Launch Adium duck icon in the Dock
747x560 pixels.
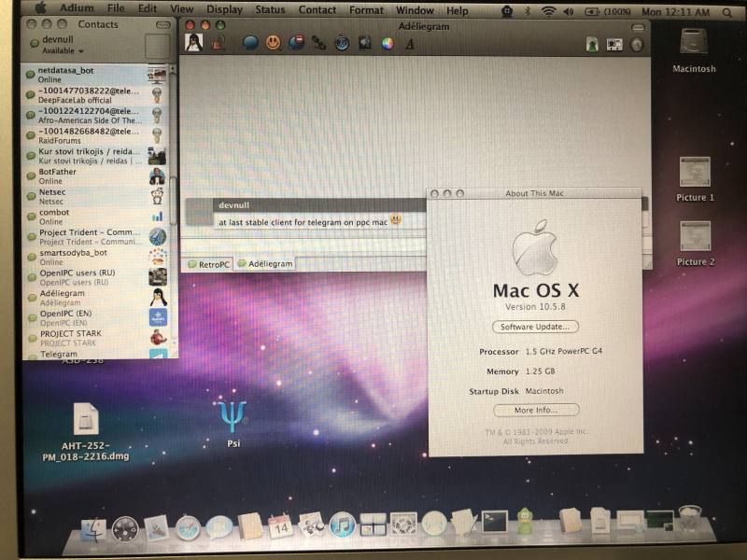(525, 522)
